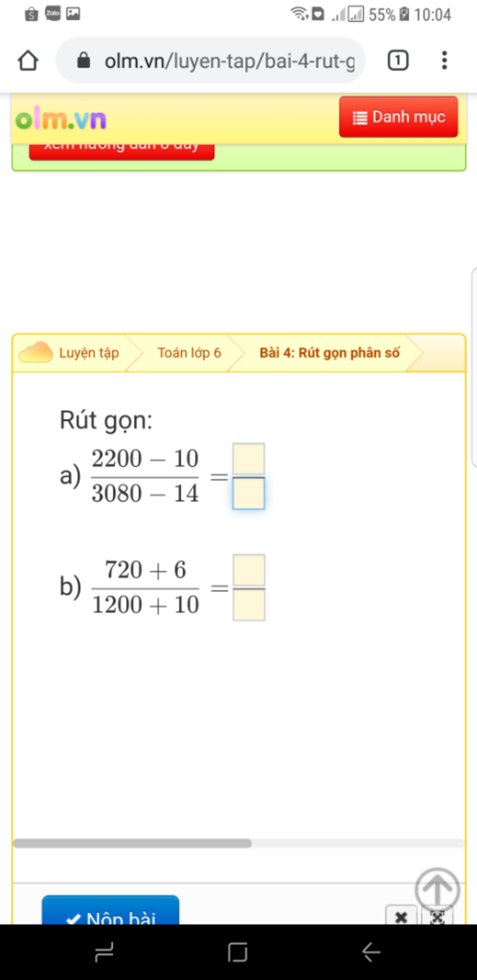Screen dimensions: 477x980
Task: Tap the browser home icon
Action: [28, 60]
